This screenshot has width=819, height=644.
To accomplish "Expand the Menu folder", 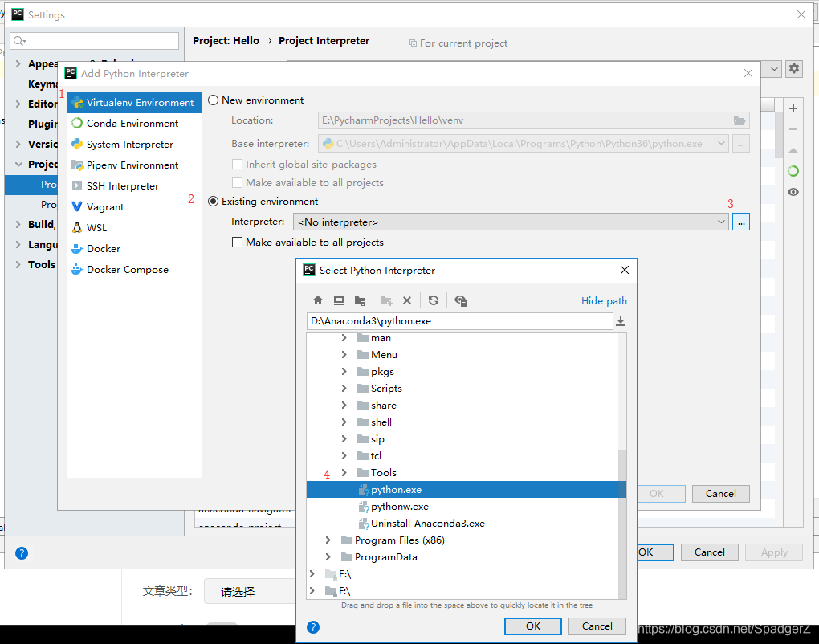I will (x=344, y=355).
